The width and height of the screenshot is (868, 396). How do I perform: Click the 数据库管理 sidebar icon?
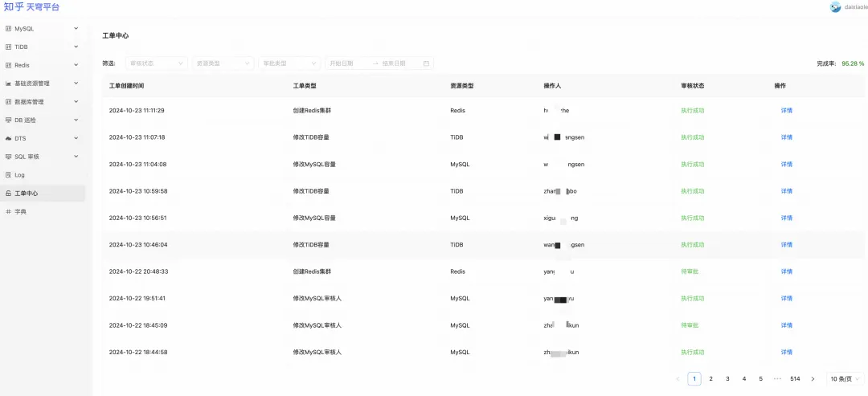8,102
